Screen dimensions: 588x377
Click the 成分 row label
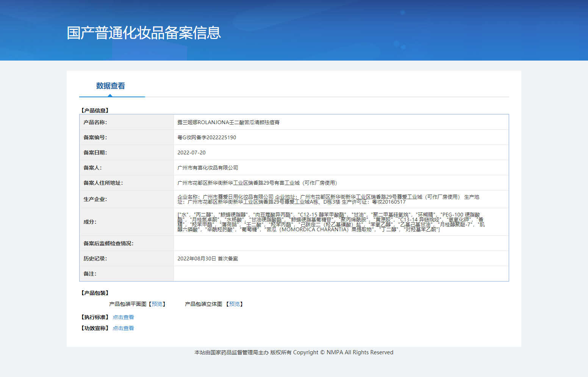(x=90, y=222)
